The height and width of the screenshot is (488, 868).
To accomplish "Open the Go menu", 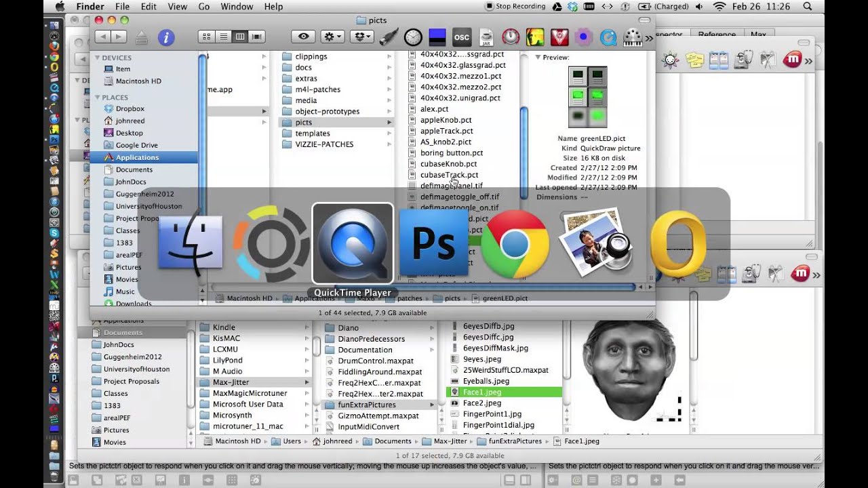I will coord(204,7).
